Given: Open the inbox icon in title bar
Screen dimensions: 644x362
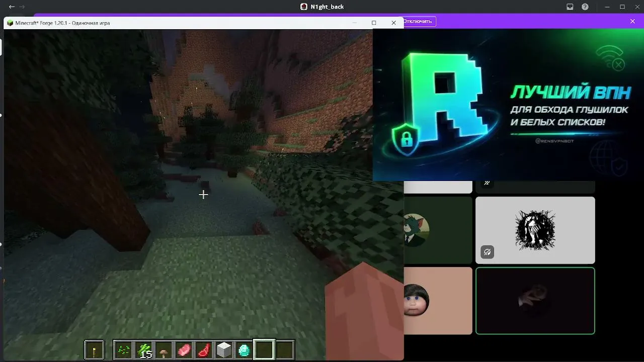Looking at the screenshot, I should click(x=570, y=7).
